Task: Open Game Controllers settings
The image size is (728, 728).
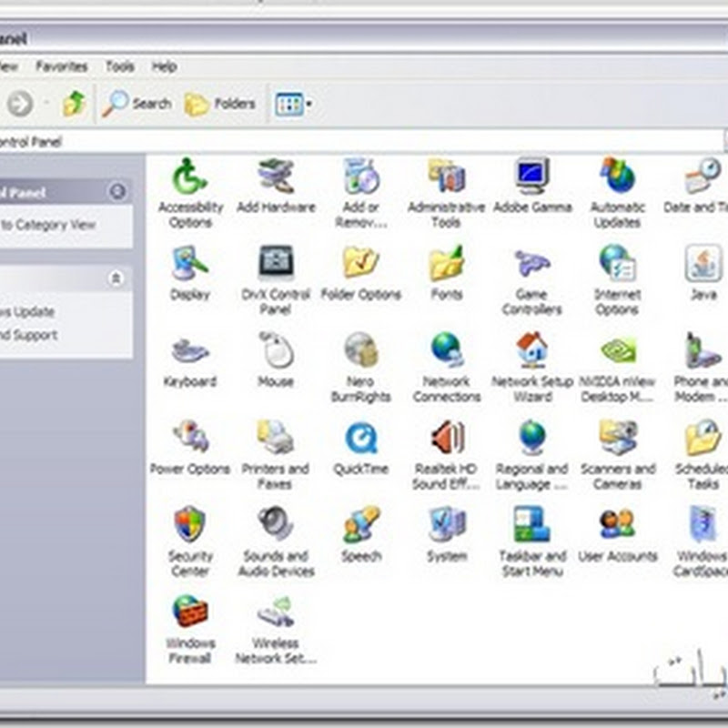Action: (532, 280)
